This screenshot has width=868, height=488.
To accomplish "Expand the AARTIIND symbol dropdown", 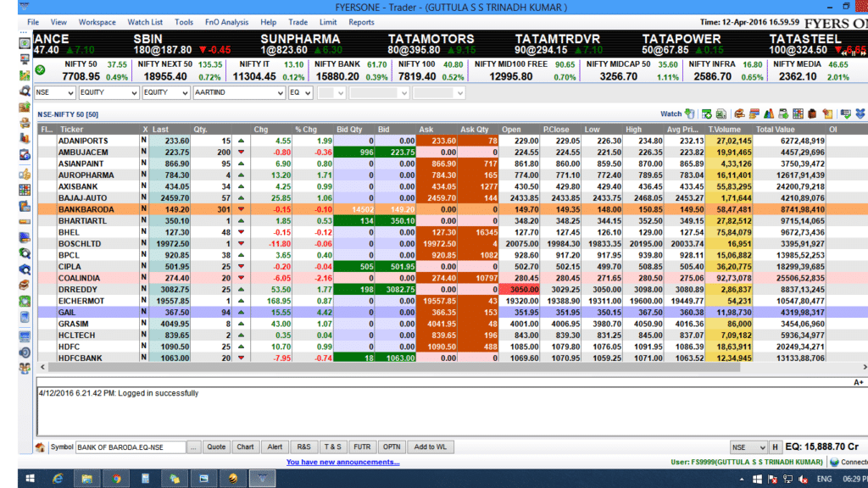I will (x=280, y=92).
